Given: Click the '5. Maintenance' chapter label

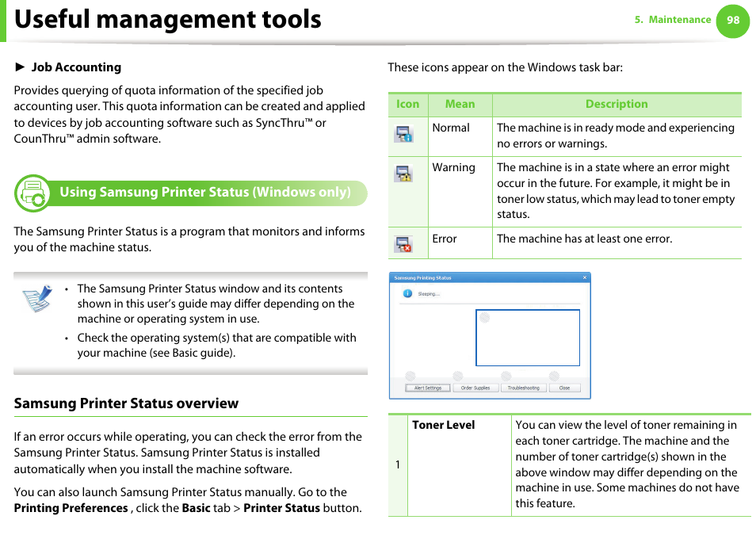Looking at the screenshot, I should (x=673, y=20).
